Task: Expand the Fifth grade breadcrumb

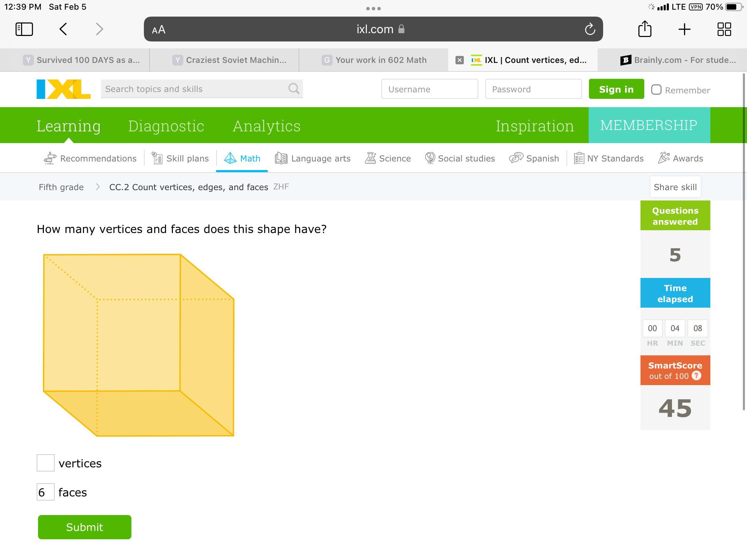Action: coord(61,187)
